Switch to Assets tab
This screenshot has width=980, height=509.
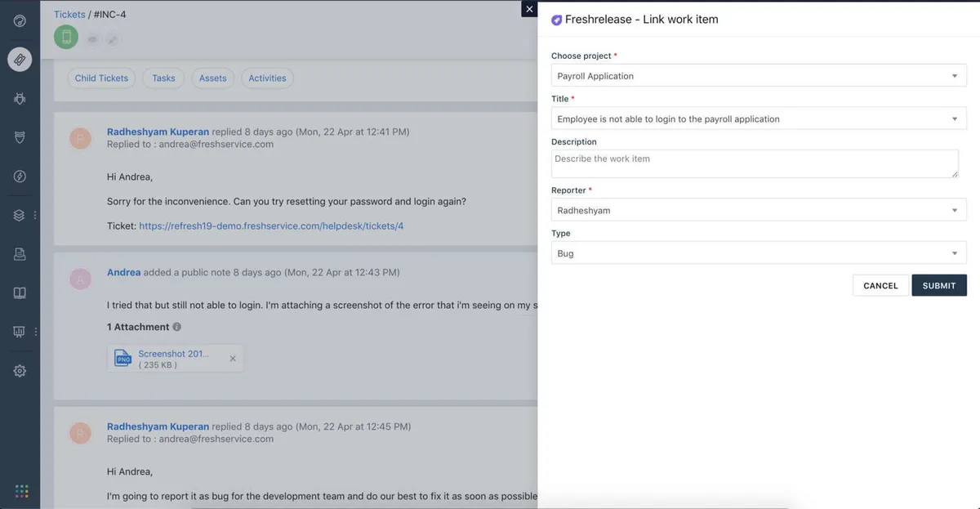pos(212,78)
